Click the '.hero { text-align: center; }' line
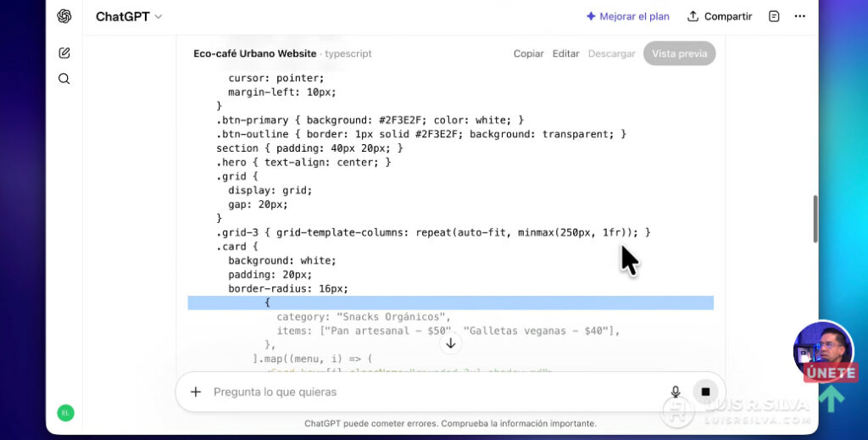The width and height of the screenshot is (868, 440). coord(303,162)
